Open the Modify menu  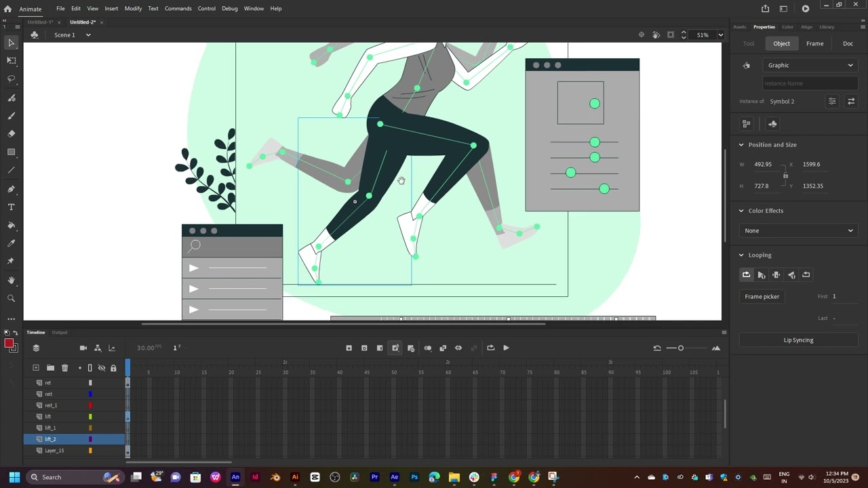tap(133, 8)
